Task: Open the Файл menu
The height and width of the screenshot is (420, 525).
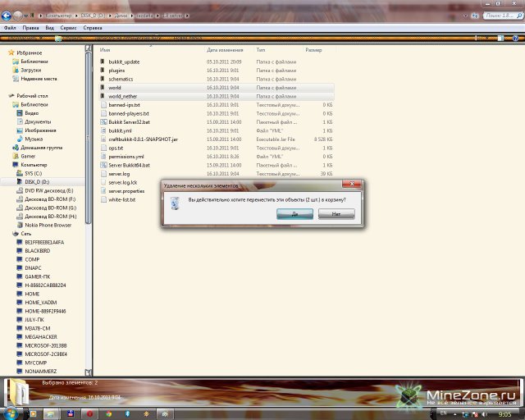Action: click(x=10, y=27)
